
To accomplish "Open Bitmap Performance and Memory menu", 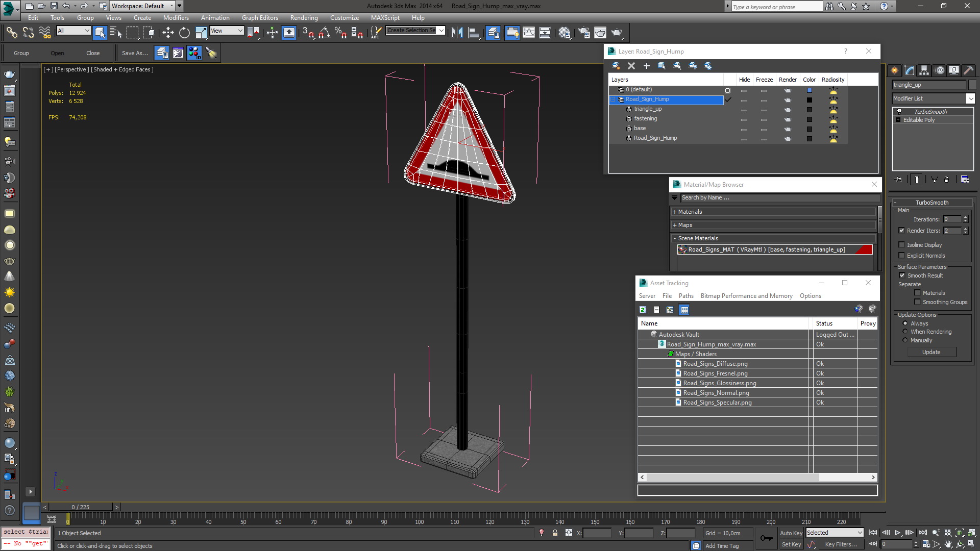I will click(x=746, y=296).
